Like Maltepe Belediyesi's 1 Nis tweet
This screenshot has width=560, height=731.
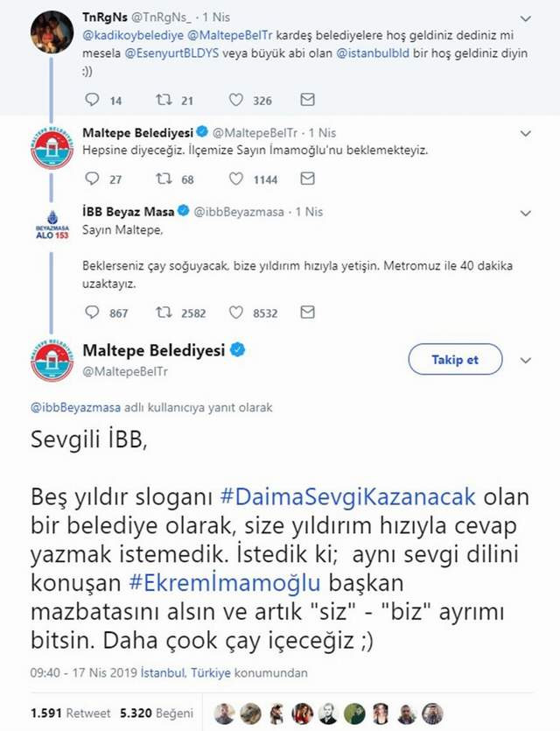(236, 179)
